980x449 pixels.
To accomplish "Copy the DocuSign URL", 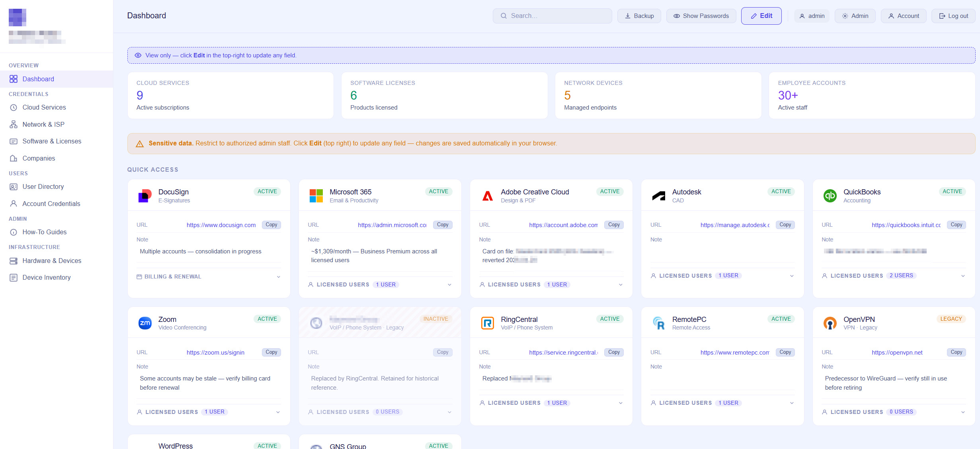I will [x=271, y=225].
